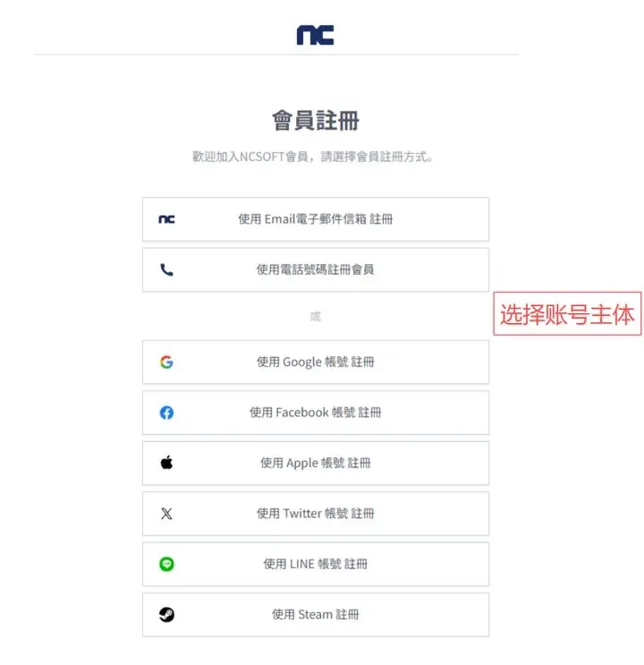Choose the "使用 Apple 帳號 註冊" text
This screenshot has width=644, height=665.
pyautogui.click(x=315, y=463)
